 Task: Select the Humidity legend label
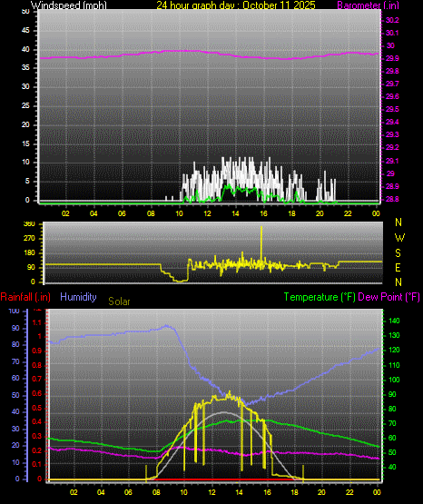pos(78,297)
